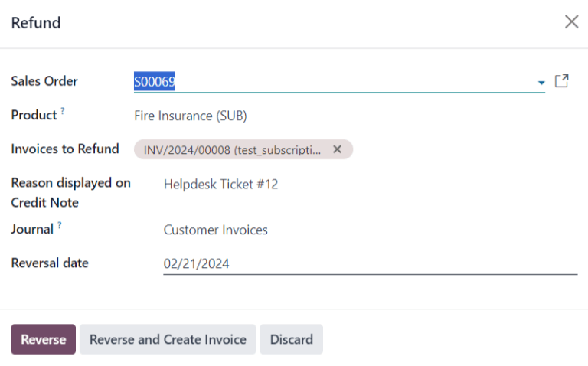Image resolution: width=588 pixels, height=366 pixels.
Task: Open the Customer Invoices journal field
Action: click(216, 230)
